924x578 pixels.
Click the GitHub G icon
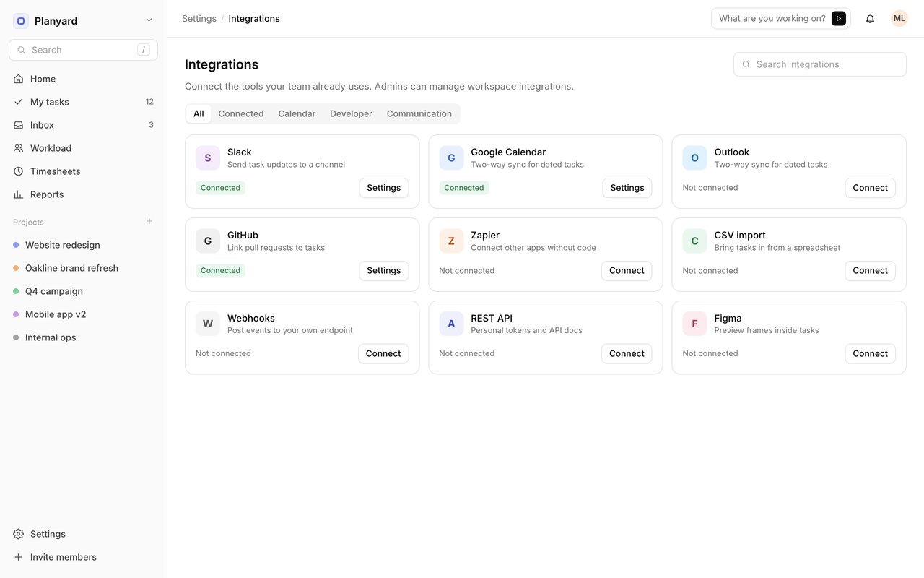[208, 241]
